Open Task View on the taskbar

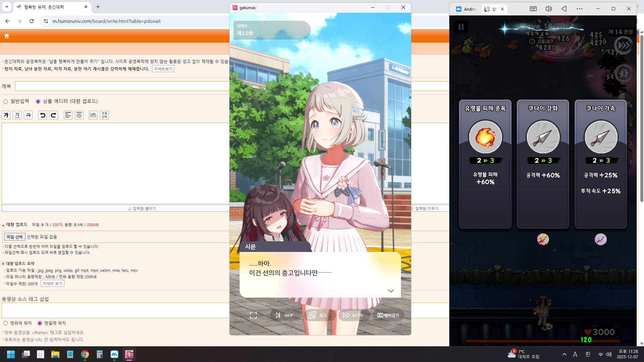point(26,354)
